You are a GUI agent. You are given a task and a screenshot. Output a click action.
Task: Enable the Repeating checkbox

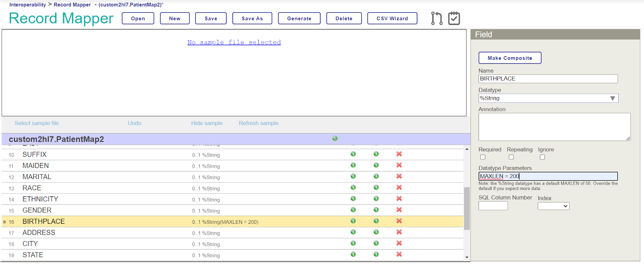pyautogui.click(x=511, y=157)
